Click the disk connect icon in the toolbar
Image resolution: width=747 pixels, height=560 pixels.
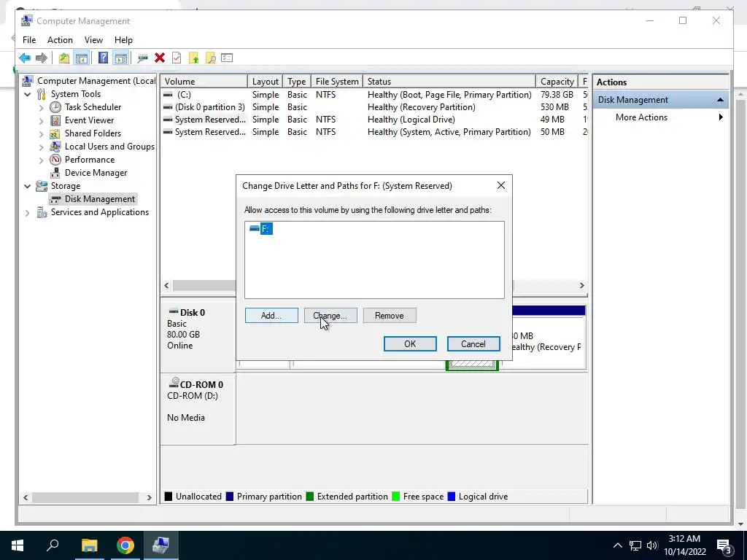point(142,58)
